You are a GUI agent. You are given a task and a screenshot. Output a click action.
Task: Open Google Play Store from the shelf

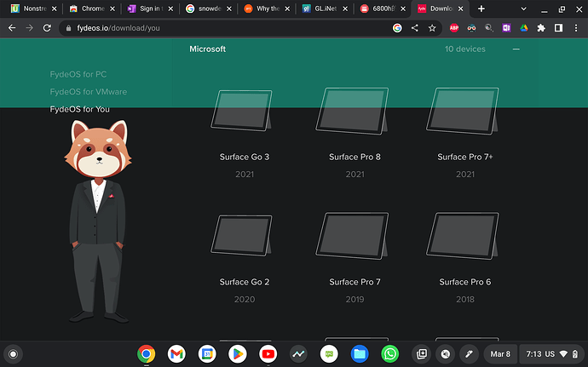coord(238,354)
